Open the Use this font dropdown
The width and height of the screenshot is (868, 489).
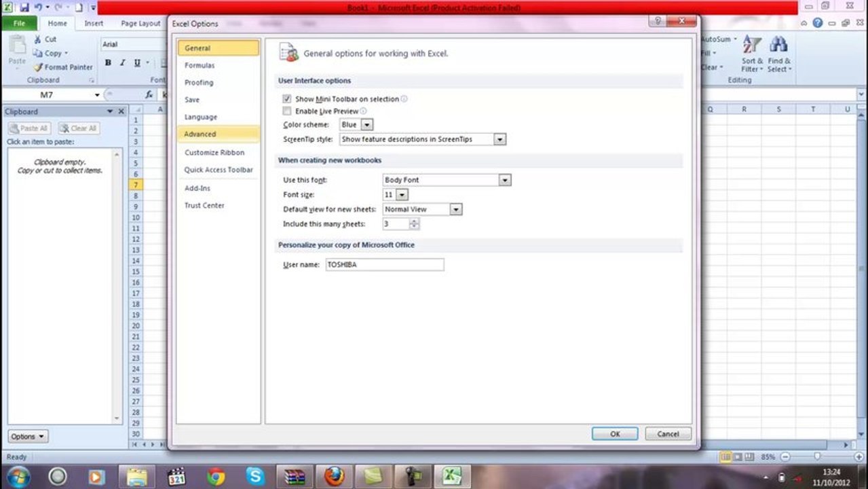(x=505, y=180)
